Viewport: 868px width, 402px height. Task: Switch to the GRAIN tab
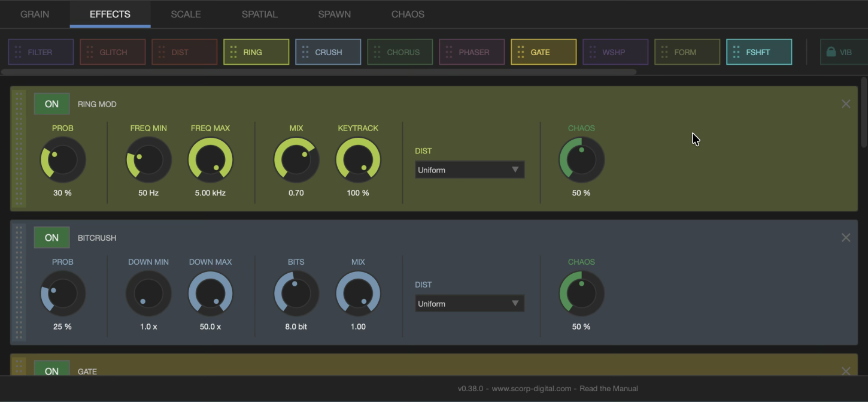coord(35,14)
